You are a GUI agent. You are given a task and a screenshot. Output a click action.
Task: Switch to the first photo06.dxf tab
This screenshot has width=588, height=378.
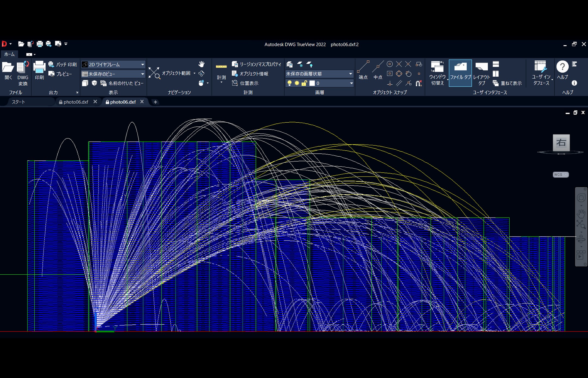tap(76, 102)
